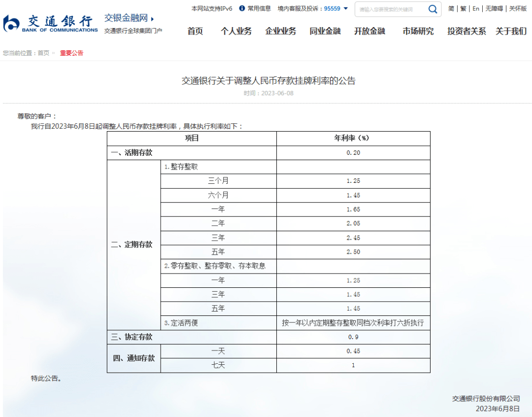Open the 关怀版 care version
This screenshot has width=532, height=417.
pos(518,8)
